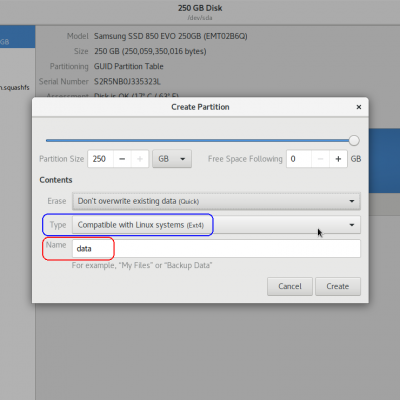Click the Name text field
The height and width of the screenshot is (400, 400).
pyautogui.click(x=216, y=249)
